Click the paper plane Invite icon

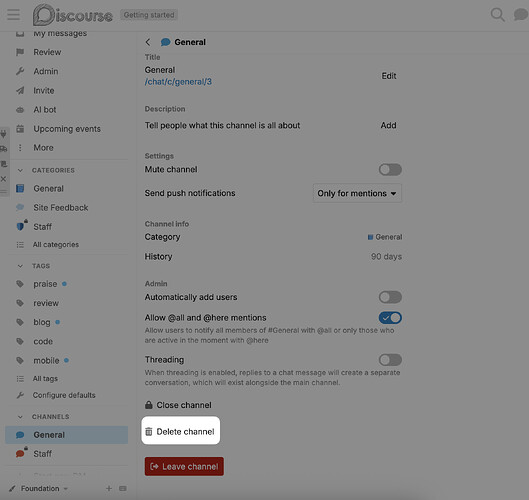[x=20, y=90]
